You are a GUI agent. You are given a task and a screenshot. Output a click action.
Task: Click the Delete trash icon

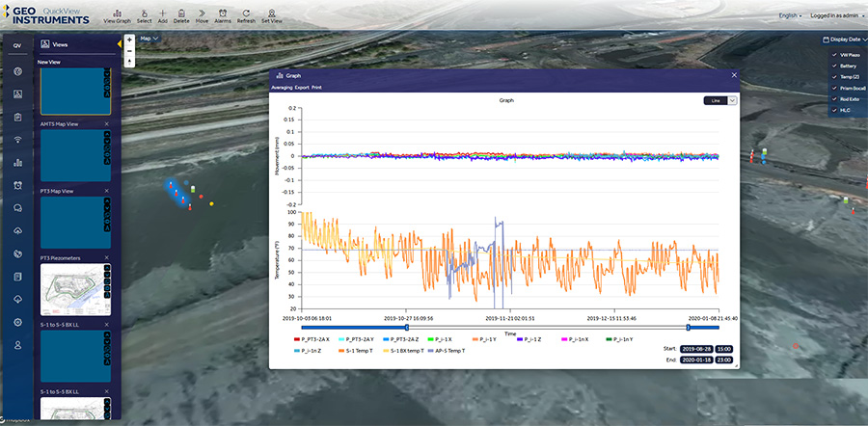pos(181,14)
